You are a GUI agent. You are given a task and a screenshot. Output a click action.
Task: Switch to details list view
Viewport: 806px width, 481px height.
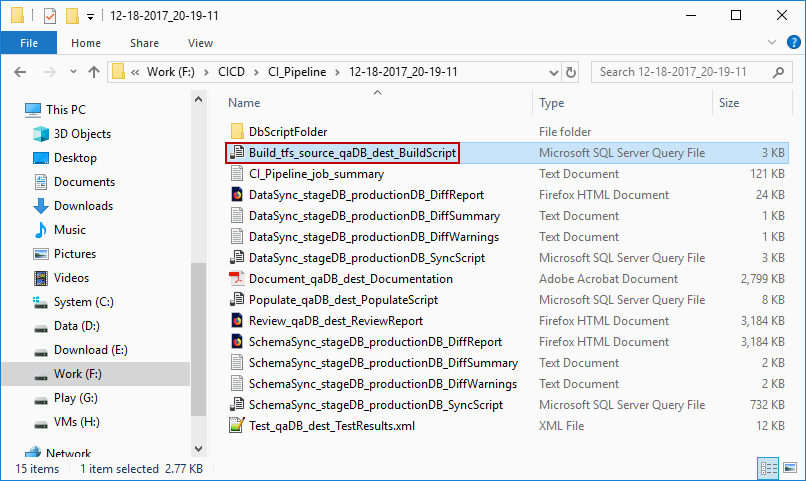[x=768, y=468]
